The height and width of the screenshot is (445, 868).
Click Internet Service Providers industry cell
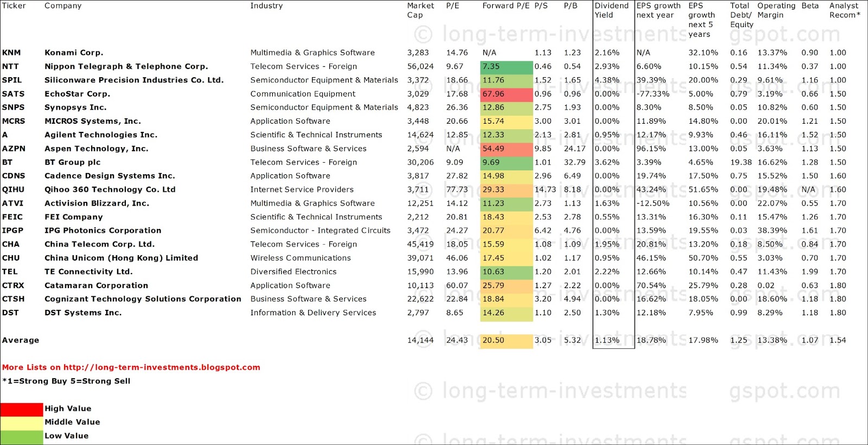(x=302, y=189)
